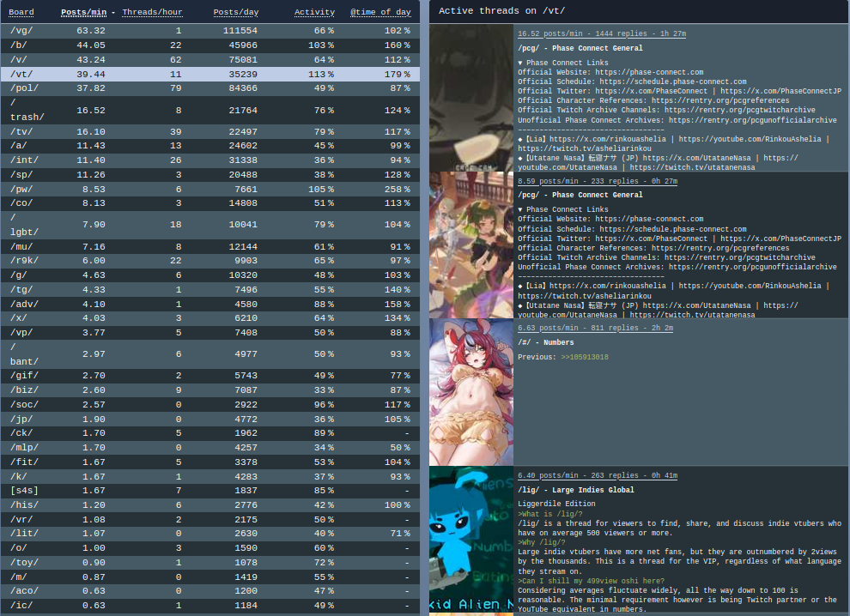
Task: Open the red-haired character thumbnail in Numbers thread
Action: (471, 392)
